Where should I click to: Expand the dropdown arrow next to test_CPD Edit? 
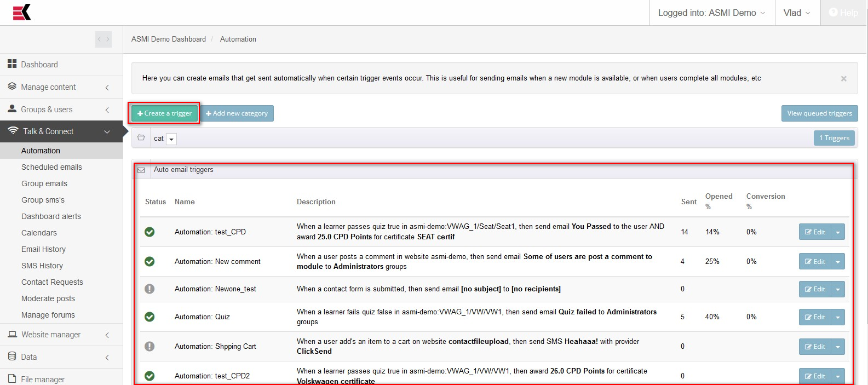(x=838, y=232)
